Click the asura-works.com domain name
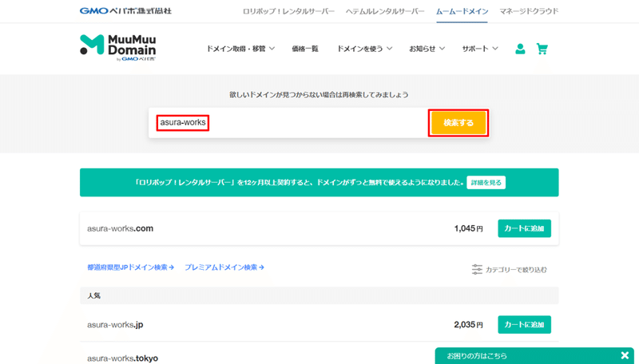The width and height of the screenshot is (639, 364). pyautogui.click(x=121, y=228)
